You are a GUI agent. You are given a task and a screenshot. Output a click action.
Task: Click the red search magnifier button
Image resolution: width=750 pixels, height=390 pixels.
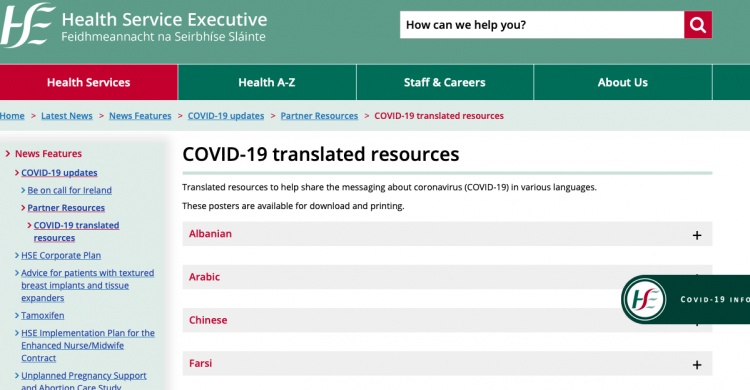(698, 25)
